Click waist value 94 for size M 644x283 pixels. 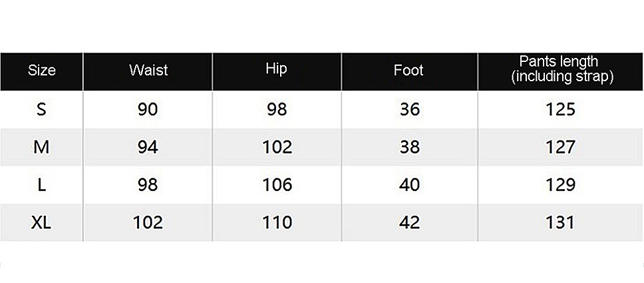coord(148,147)
